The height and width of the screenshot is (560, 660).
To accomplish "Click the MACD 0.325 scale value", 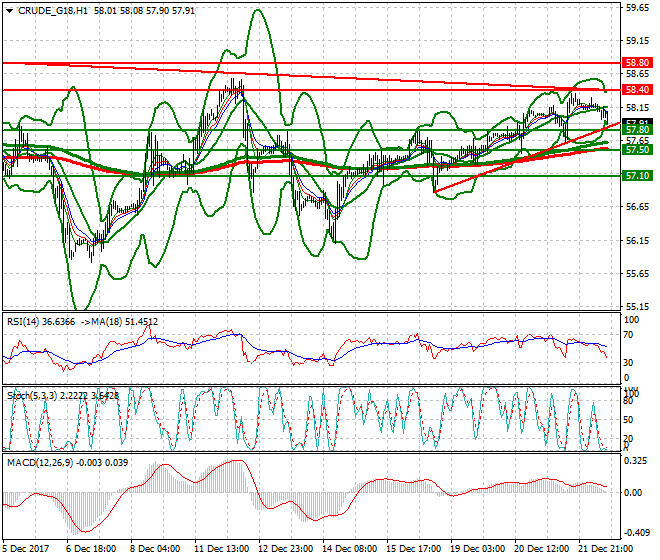I will pyautogui.click(x=636, y=462).
